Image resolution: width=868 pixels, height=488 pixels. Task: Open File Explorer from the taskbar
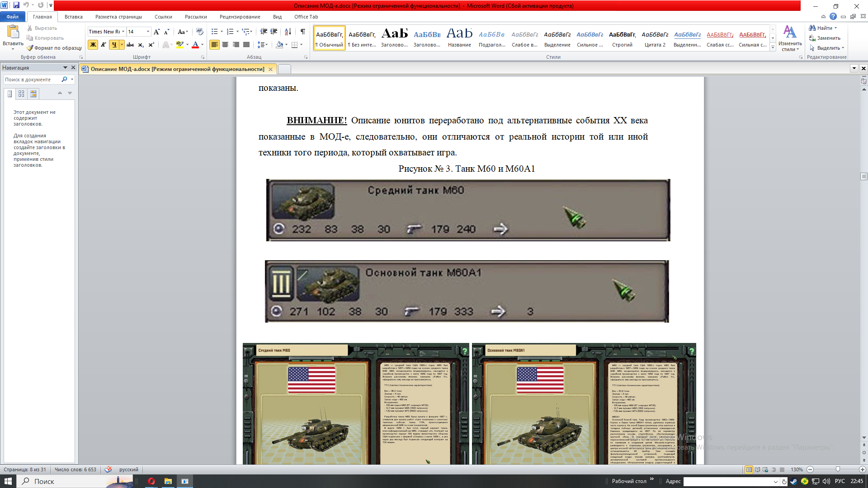coord(168,481)
